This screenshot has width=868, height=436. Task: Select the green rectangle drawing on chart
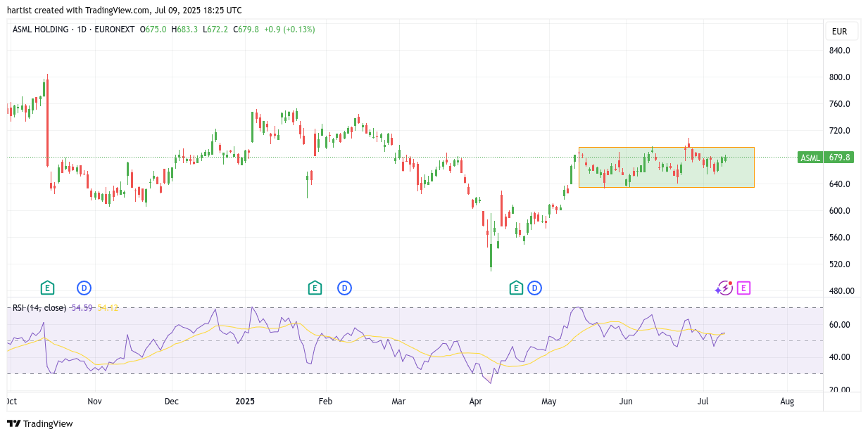(x=666, y=167)
